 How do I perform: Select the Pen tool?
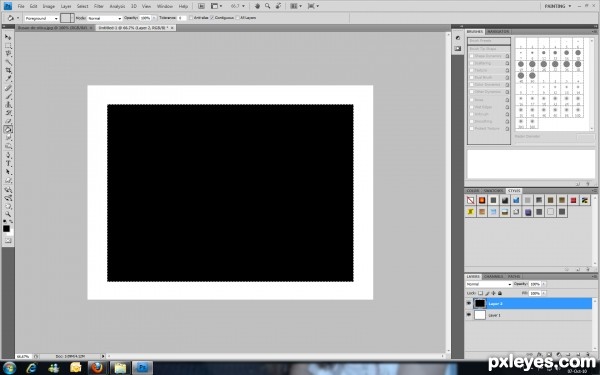8,155
